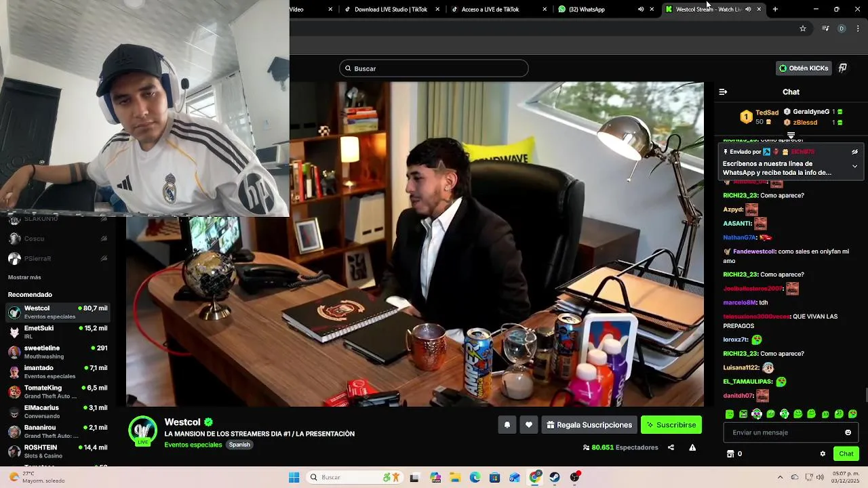Select the last green emote in quick row
This screenshot has width=868, height=488.
(852, 414)
